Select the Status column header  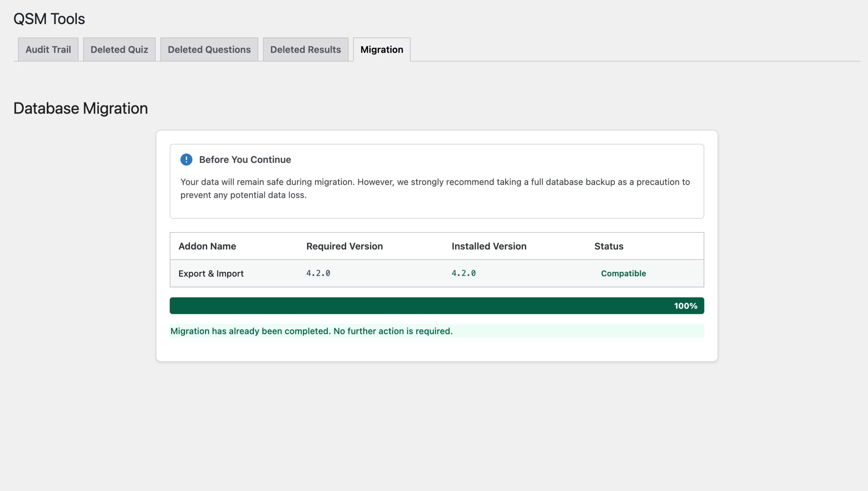click(x=608, y=246)
